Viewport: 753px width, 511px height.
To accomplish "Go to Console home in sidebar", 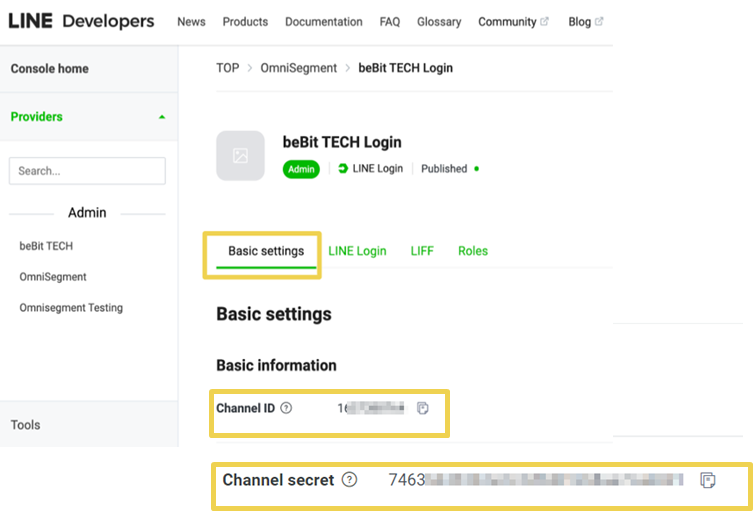I will tap(49, 69).
